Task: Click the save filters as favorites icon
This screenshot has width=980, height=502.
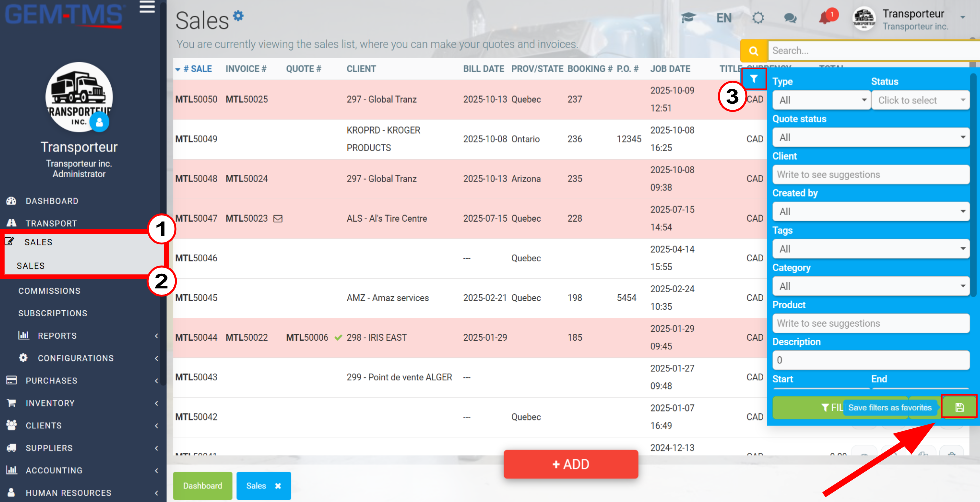Action: (959, 407)
